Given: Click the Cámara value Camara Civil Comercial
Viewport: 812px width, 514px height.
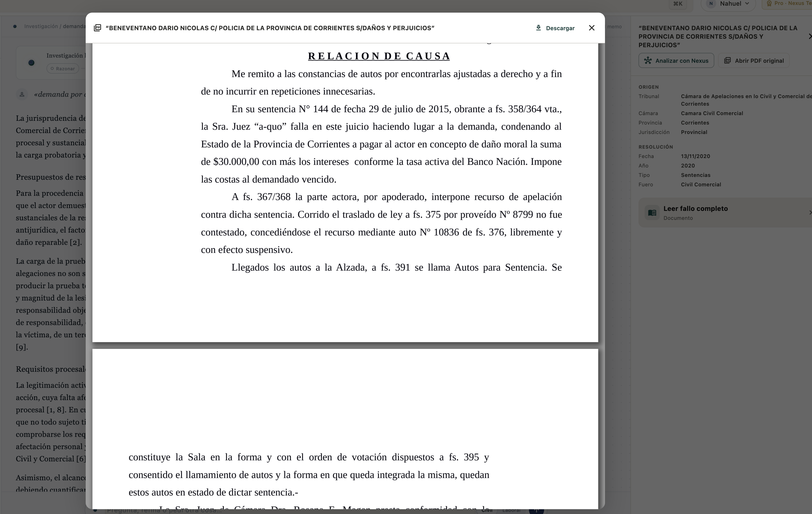Looking at the screenshot, I should pos(712,113).
